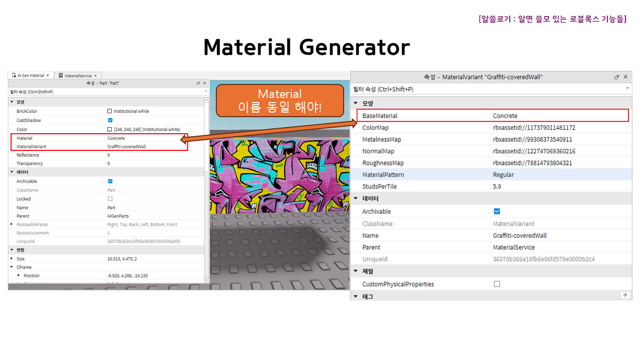Collapse the 모양 section in Part panel
The width and height of the screenshot is (644, 362).
click(12, 102)
